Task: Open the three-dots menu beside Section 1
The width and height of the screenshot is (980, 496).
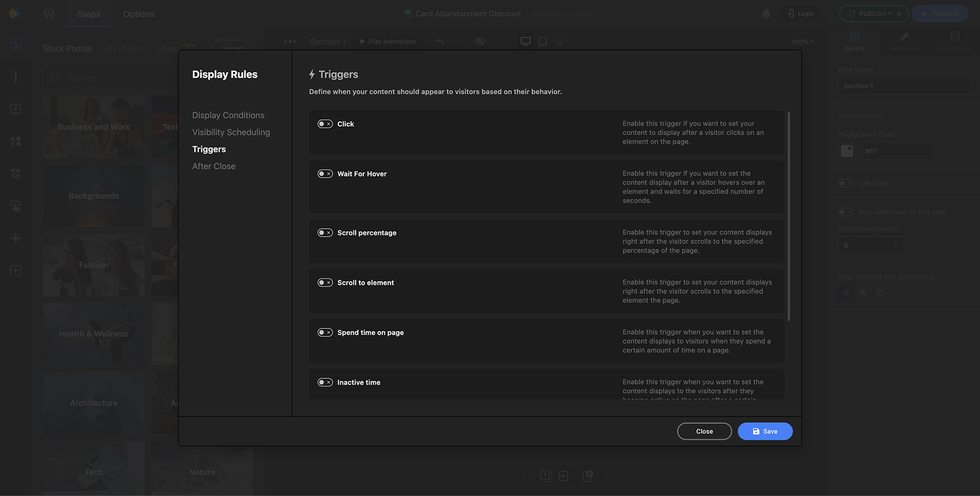Action: 290,41
